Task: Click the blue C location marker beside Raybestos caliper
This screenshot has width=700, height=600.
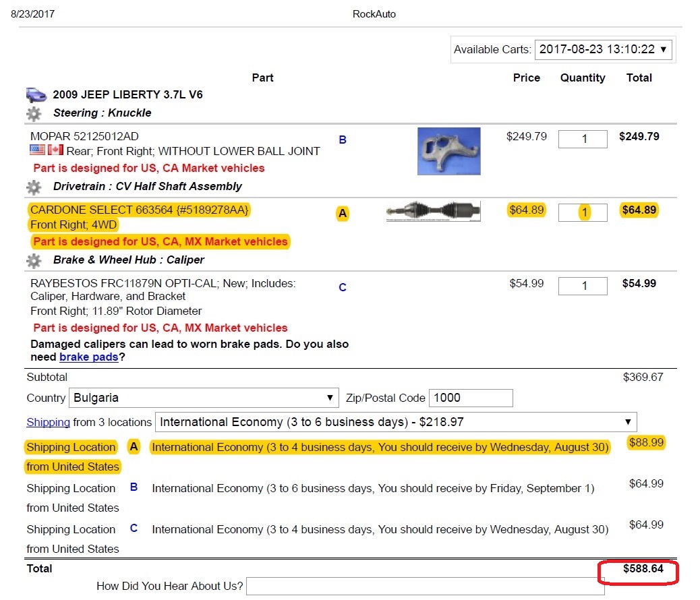Action: point(343,288)
